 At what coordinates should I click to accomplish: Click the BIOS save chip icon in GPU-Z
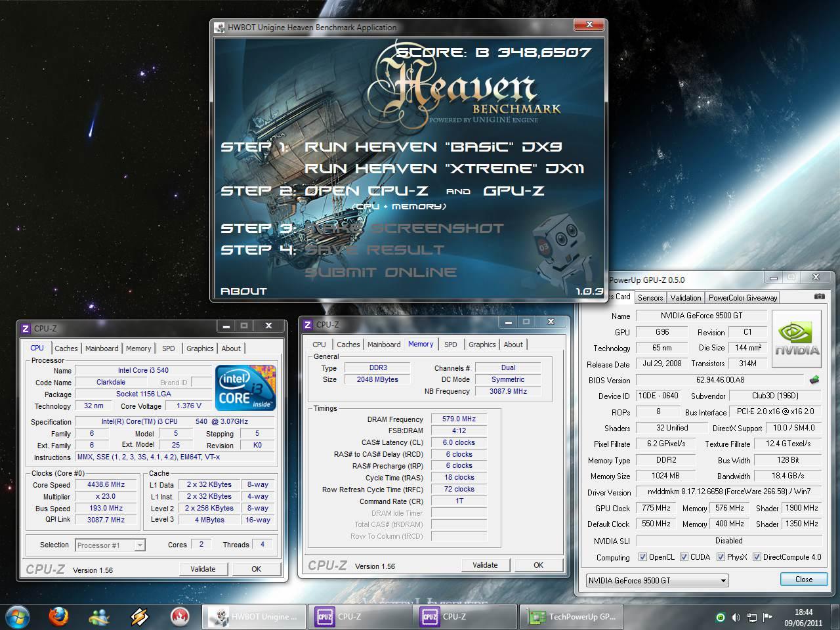[x=814, y=379]
